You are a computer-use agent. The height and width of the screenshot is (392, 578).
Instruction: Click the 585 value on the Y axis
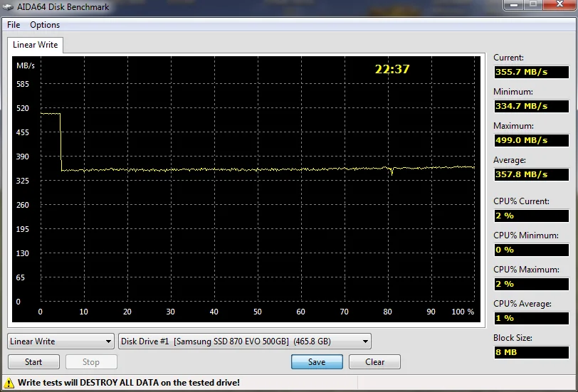pyautogui.click(x=23, y=84)
